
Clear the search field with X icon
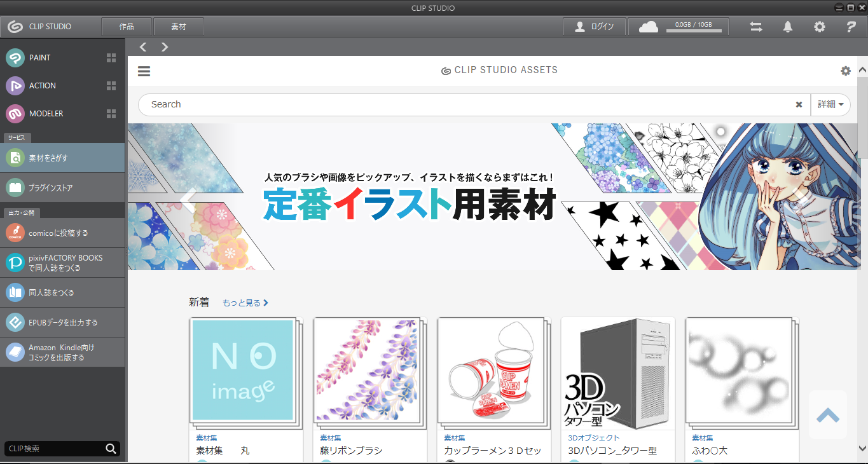point(799,105)
